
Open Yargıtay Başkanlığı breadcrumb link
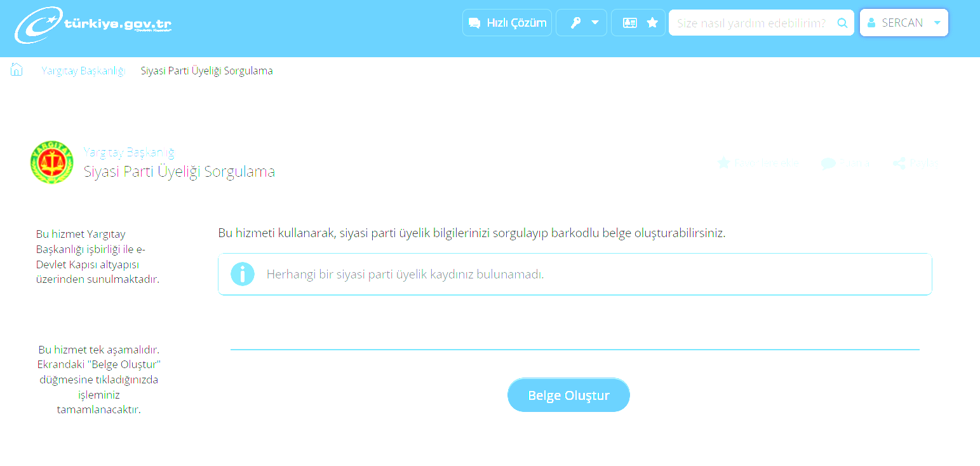83,71
